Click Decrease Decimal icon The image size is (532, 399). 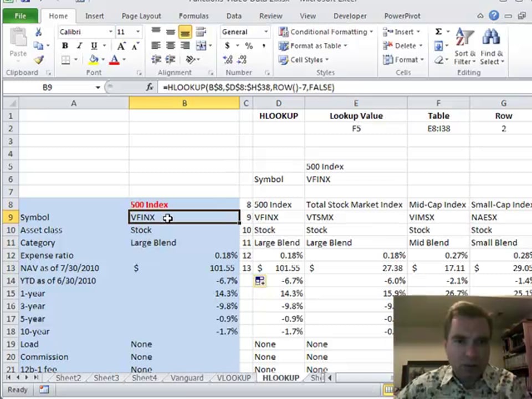pyautogui.click(x=242, y=60)
